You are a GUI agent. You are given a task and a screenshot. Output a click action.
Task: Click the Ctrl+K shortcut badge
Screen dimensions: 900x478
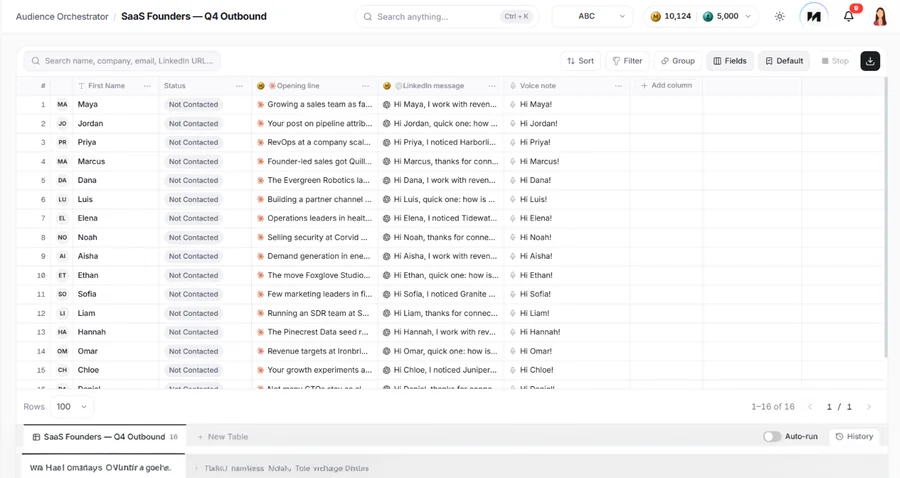point(517,17)
